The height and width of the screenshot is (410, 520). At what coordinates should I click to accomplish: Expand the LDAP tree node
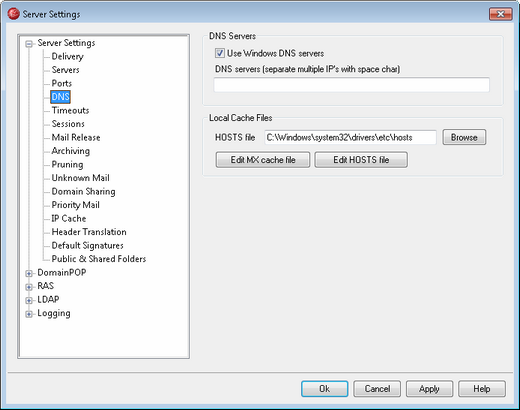click(29, 300)
